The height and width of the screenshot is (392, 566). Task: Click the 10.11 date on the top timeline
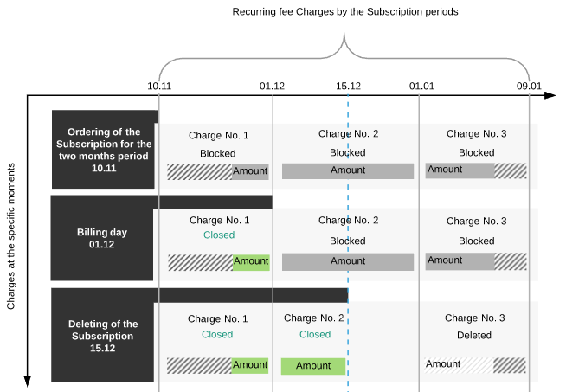(x=159, y=86)
